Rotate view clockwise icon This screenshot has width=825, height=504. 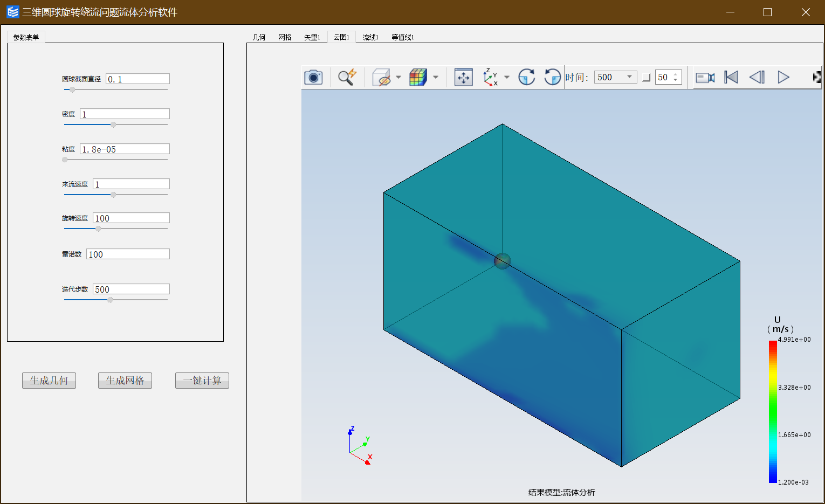coord(527,77)
